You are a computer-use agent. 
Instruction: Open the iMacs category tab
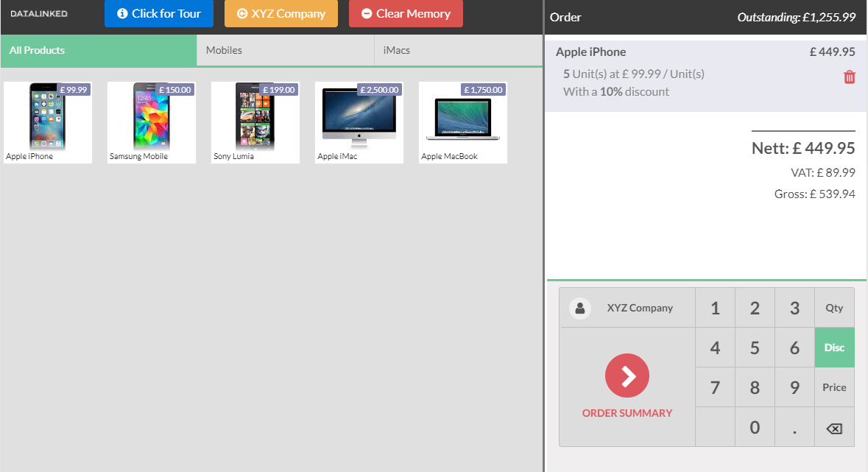click(459, 50)
